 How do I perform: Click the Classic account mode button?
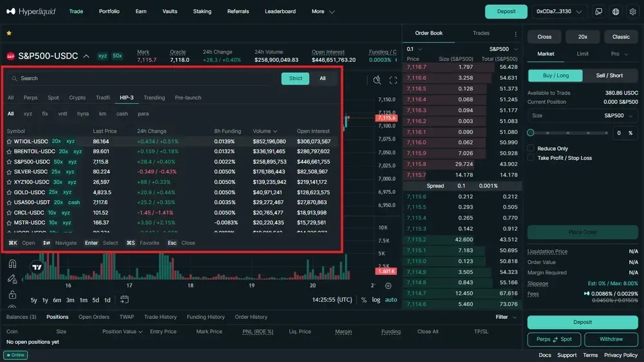point(621,37)
